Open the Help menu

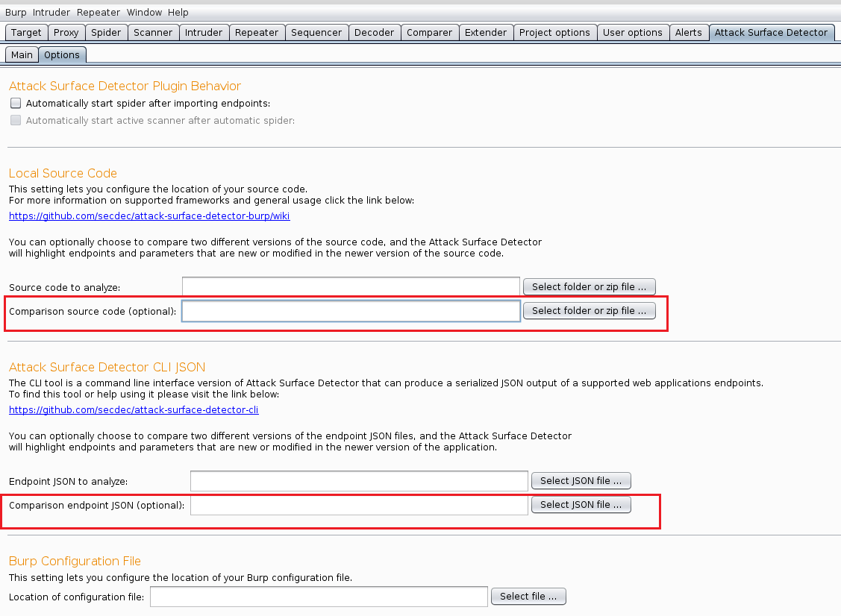[x=178, y=13]
